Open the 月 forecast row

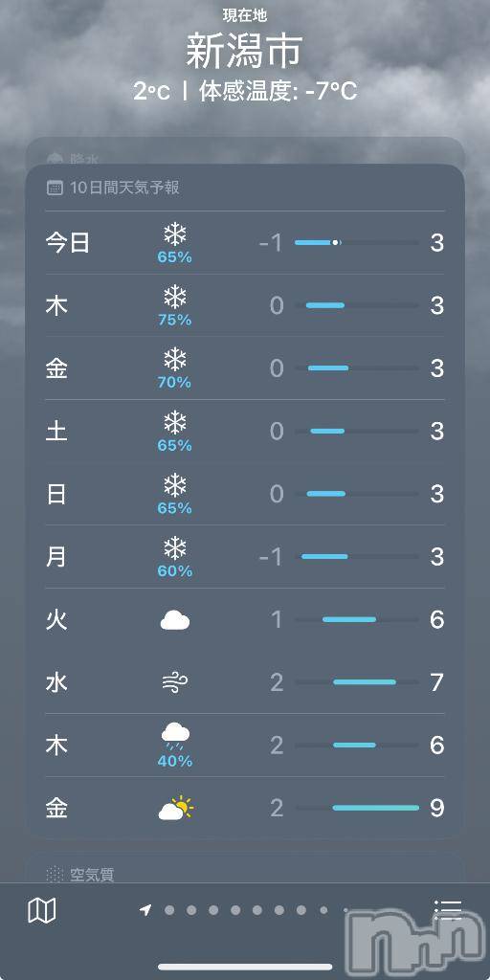(245, 557)
